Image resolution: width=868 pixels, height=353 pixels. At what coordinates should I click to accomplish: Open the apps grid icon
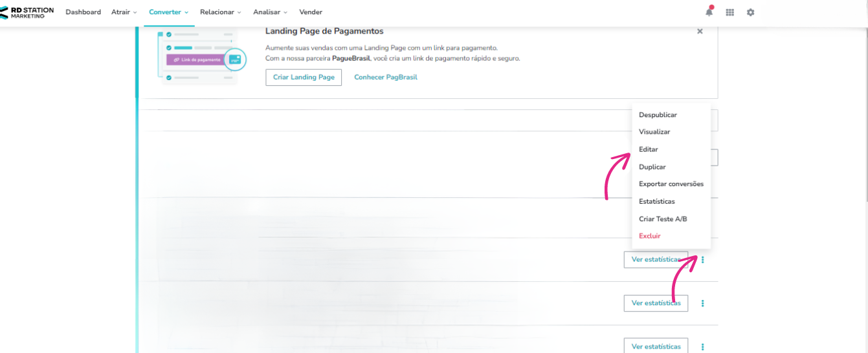click(730, 12)
